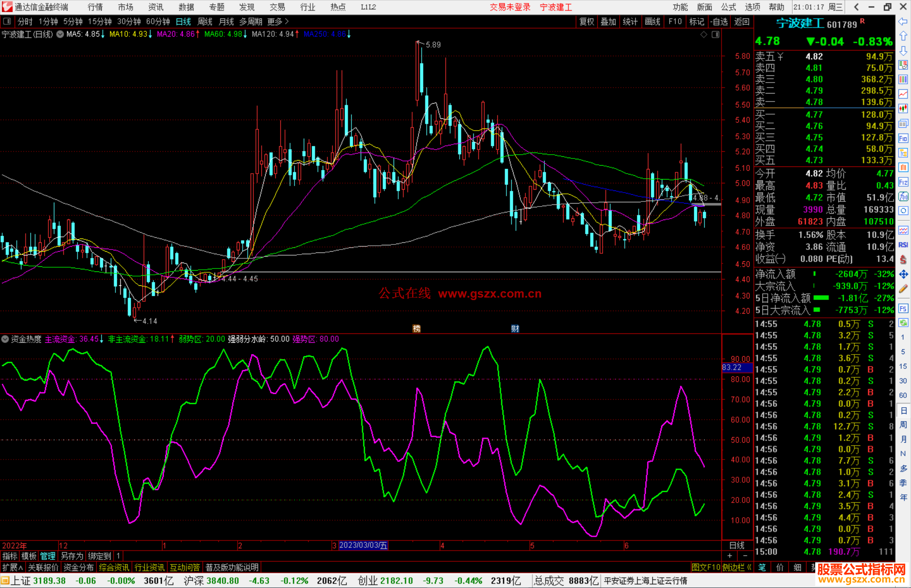Switch chart period to 60分钟
Viewport: 911px width, 588px height.
click(158, 21)
